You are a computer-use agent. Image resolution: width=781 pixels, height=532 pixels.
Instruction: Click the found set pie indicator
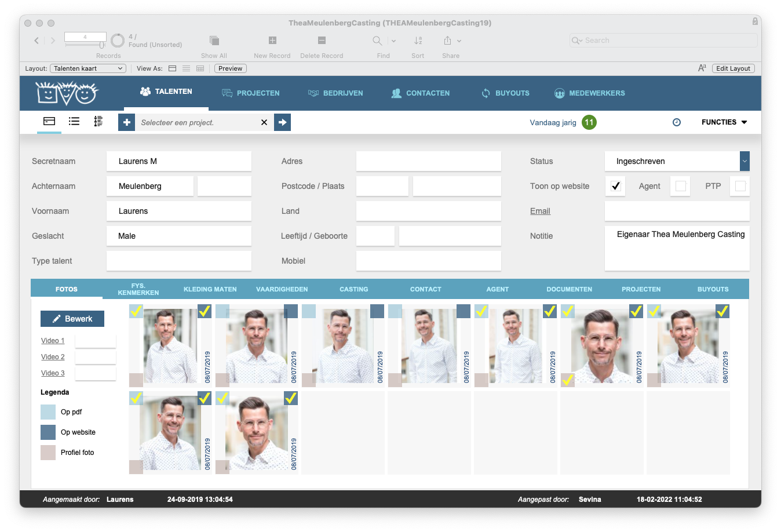(x=118, y=40)
